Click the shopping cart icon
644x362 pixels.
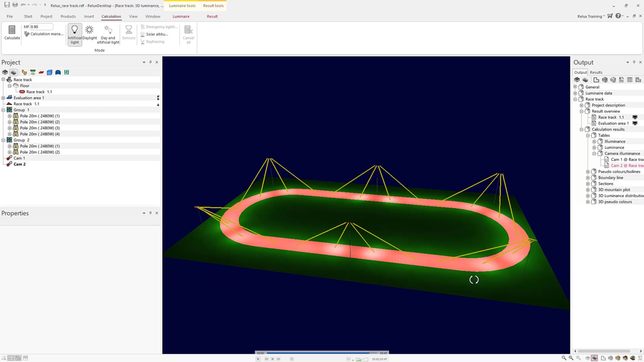coord(610,16)
